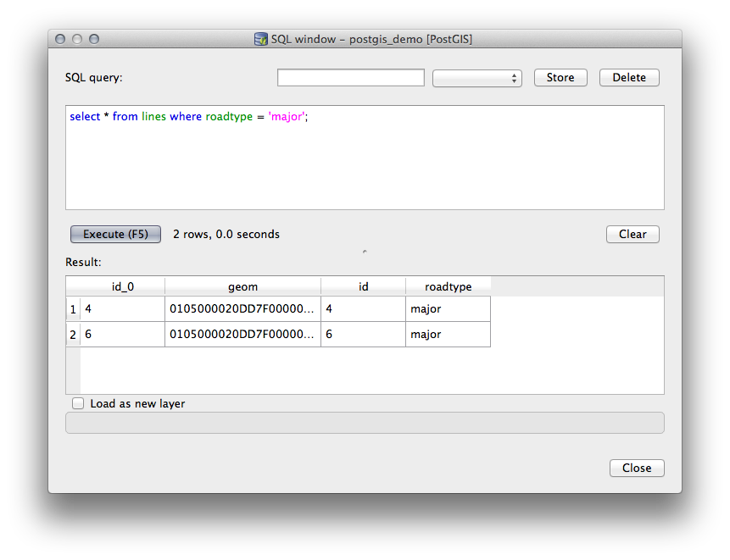Enable the Load as new layer checkbox
The width and height of the screenshot is (730, 560).
pos(78,403)
